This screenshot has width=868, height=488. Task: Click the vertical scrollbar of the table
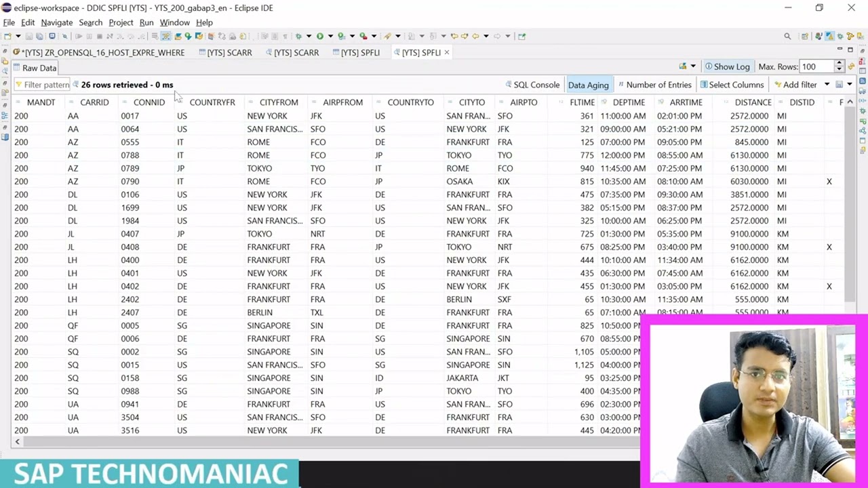[x=850, y=203]
